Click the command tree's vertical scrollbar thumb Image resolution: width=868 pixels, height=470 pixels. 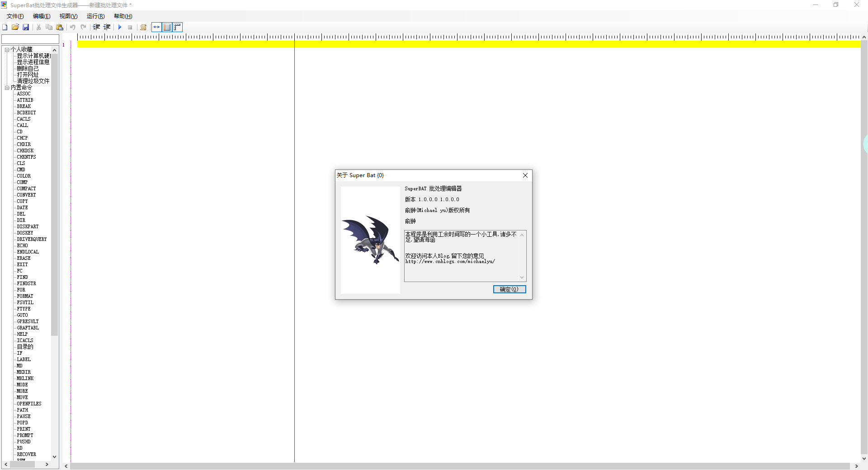[55, 194]
